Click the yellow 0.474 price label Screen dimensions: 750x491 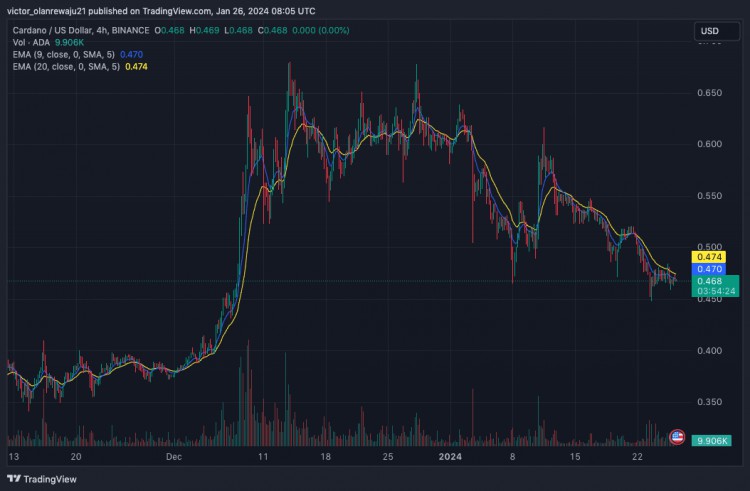709,257
